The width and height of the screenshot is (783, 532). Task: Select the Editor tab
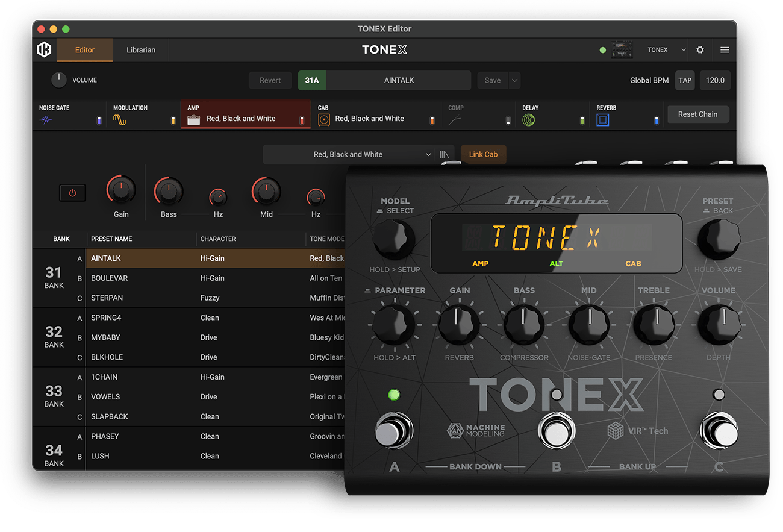pos(84,50)
